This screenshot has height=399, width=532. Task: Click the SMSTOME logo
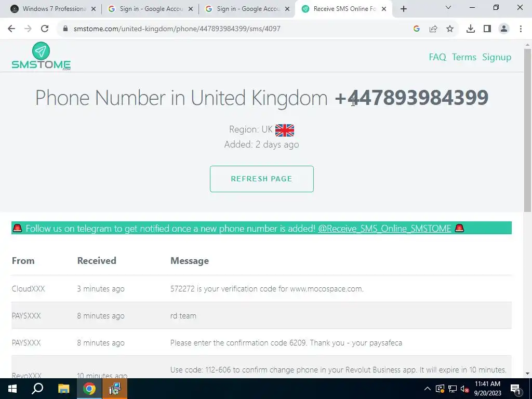[41, 56]
